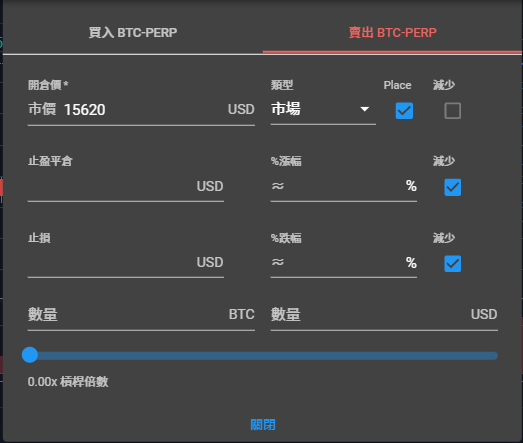The width and height of the screenshot is (523, 443).
Task: Focus the %漲幅 percentage field
Action: pyautogui.click(x=344, y=186)
